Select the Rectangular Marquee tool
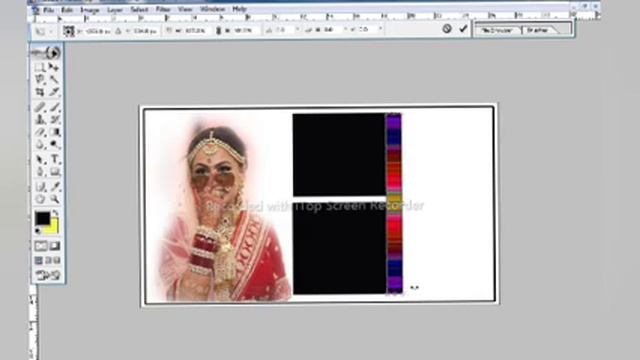Image resolution: width=640 pixels, height=360 pixels. tap(40, 67)
